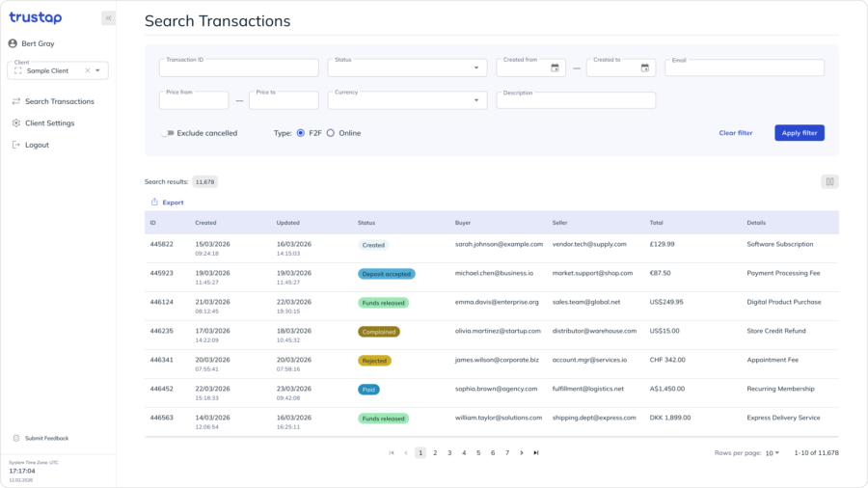Image resolution: width=868 pixels, height=488 pixels.
Task: Clear the Sample Client selection
Action: (87, 70)
